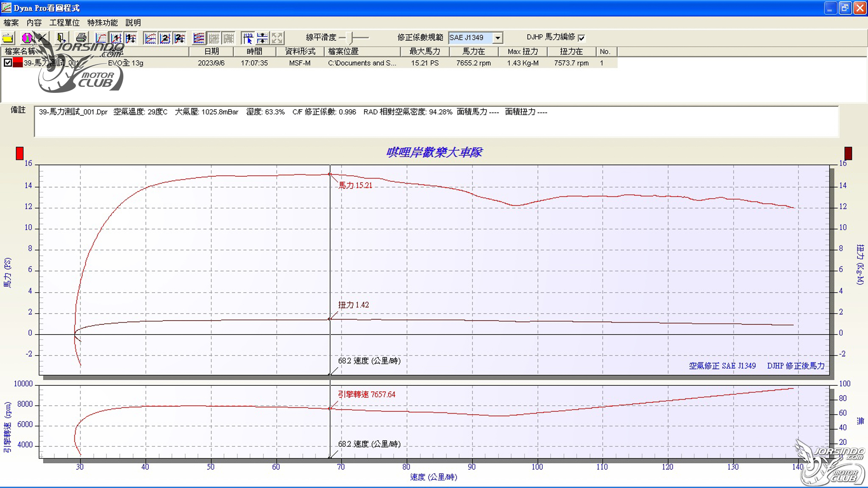Sort by 時間 column header

click(254, 51)
